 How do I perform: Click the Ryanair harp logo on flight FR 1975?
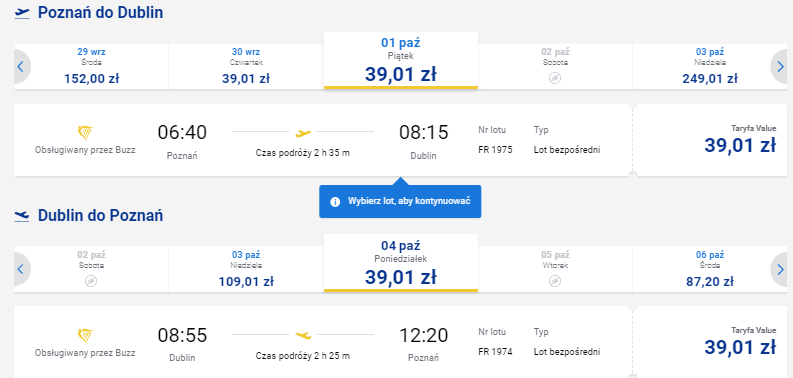[x=85, y=133]
